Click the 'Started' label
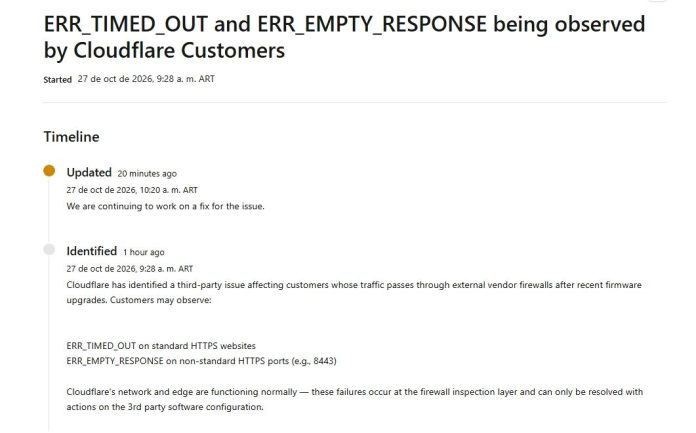 click(58, 79)
